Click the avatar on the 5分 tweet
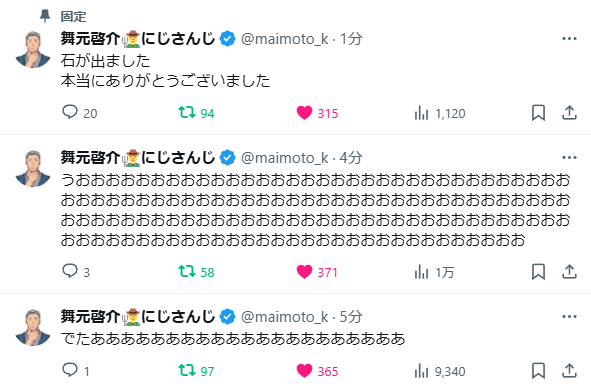591x389 pixels. pos(33,327)
